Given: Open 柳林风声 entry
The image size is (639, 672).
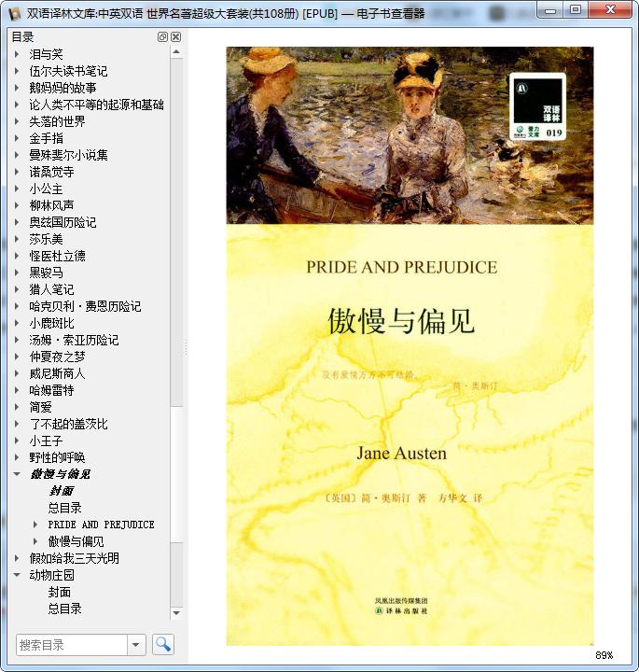Looking at the screenshot, I should (x=51, y=205).
